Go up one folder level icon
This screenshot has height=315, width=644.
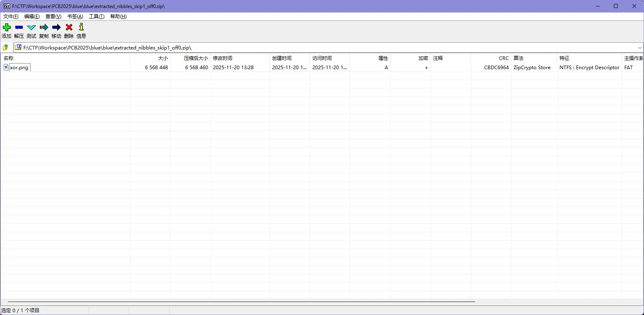pos(6,47)
